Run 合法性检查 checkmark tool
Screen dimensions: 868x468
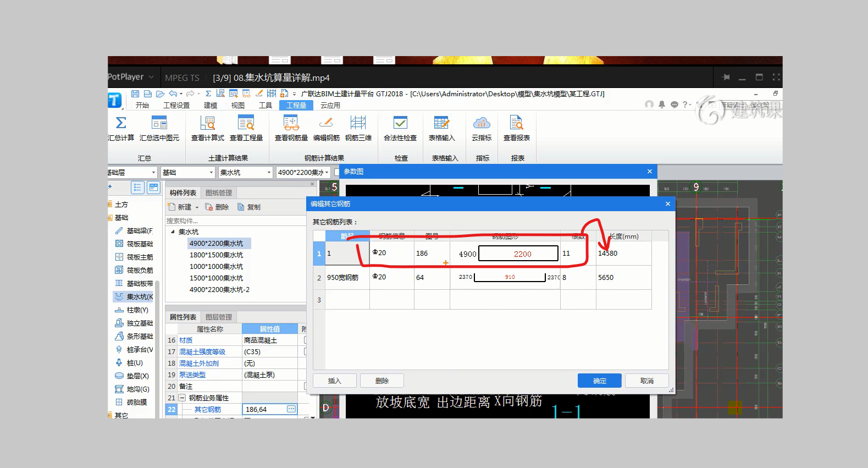pyautogui.click(x=400, y=128)
